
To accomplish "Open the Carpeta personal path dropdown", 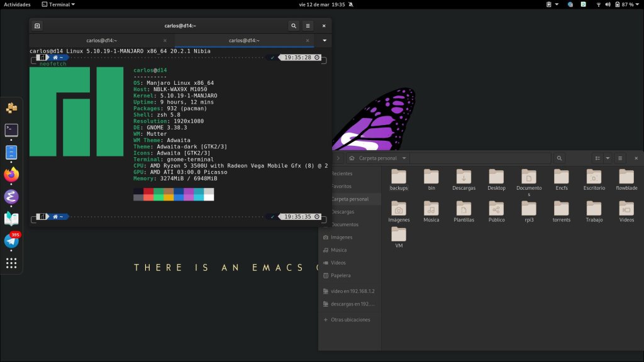I will [x=404, y=158].
